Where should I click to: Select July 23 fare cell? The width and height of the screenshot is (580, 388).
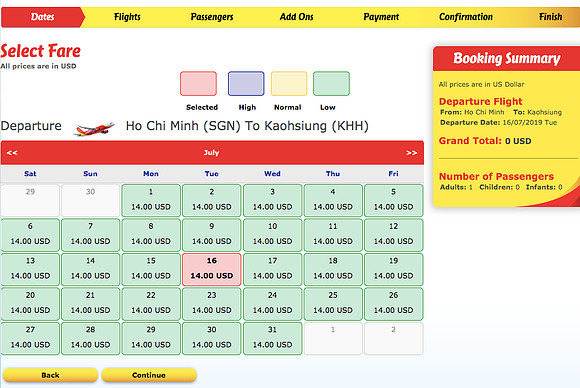coord(212,304)
